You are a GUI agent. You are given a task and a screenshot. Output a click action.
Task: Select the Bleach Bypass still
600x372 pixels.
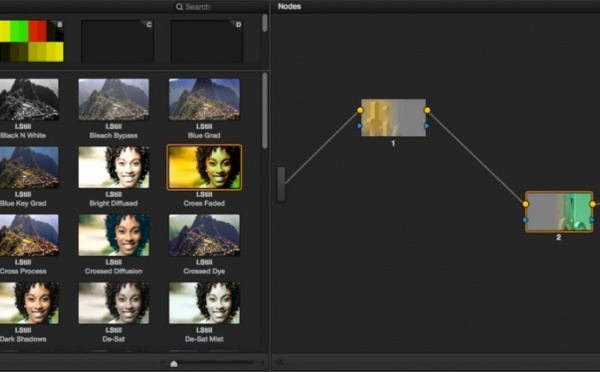(114, 100)
